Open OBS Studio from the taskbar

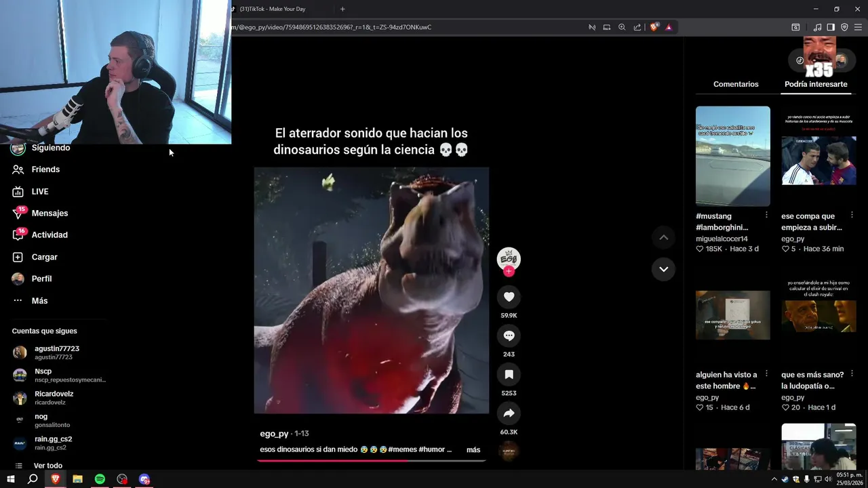click(122, 479)
